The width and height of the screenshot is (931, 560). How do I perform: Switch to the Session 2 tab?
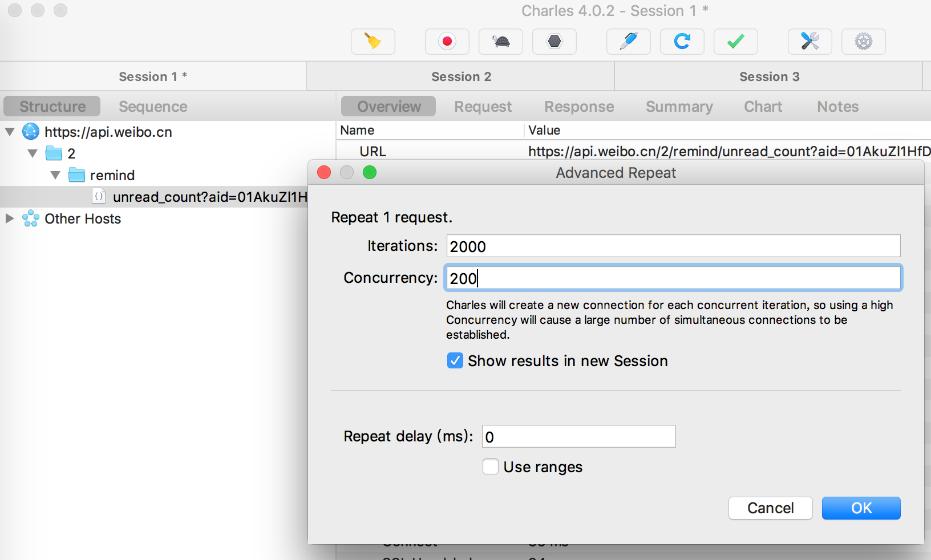tap(461, 76)
